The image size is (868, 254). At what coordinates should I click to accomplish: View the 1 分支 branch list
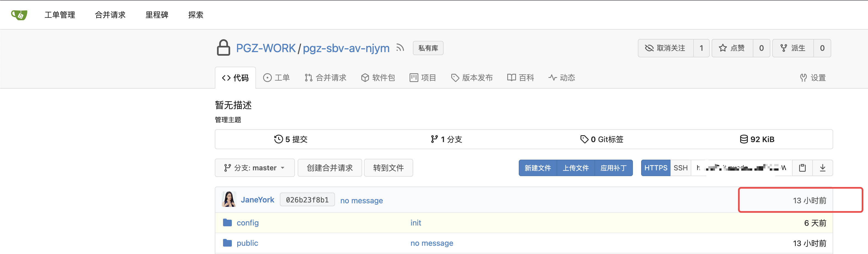446,139
